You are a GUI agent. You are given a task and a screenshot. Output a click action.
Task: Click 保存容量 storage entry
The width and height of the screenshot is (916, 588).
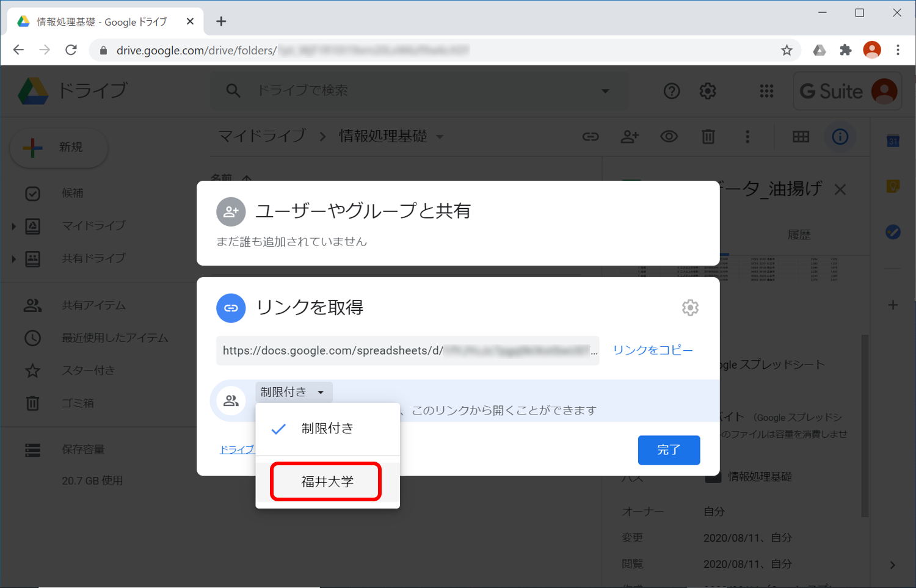[83, 449]
